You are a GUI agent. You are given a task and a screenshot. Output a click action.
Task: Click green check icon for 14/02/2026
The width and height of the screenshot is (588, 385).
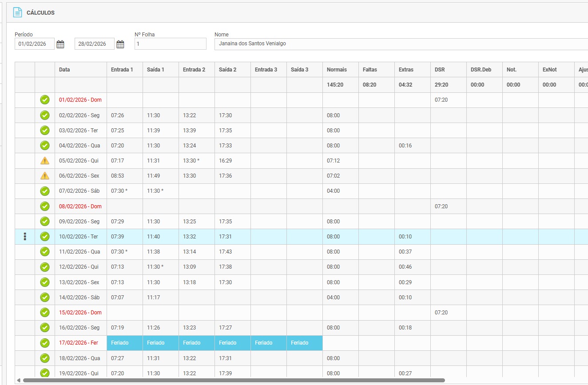point(45,297)
